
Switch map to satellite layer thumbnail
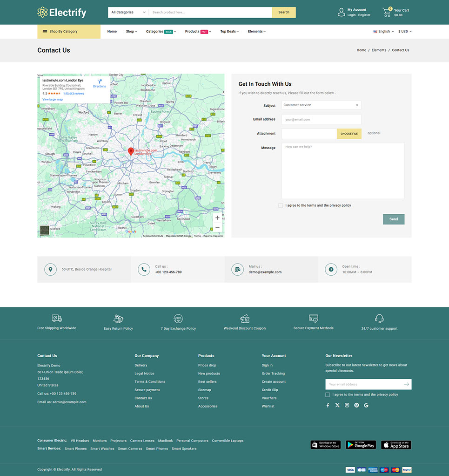(x=45, y=230)
